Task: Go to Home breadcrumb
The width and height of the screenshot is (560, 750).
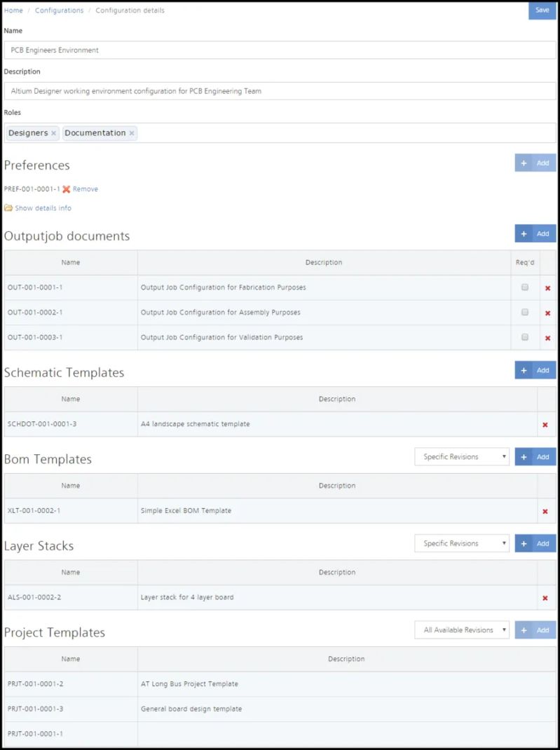Action: pyautogui.click(x=13, y=11)
